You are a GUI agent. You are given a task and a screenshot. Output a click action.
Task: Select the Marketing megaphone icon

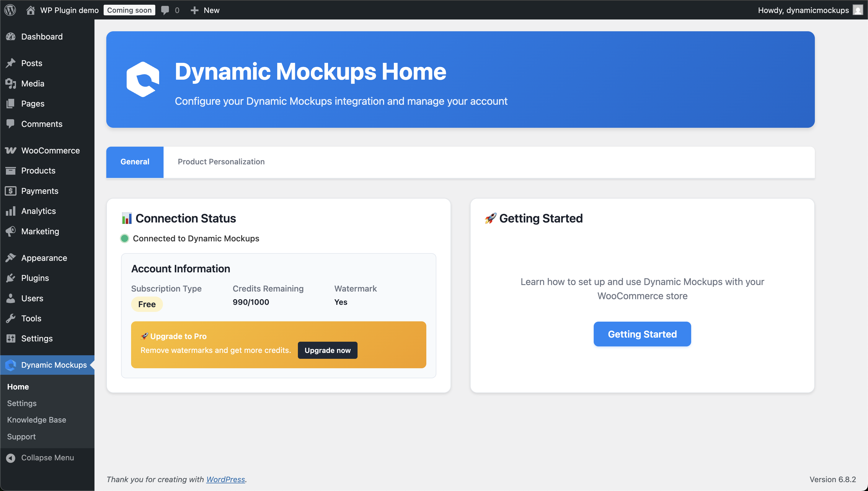click(x=10, y=231)
